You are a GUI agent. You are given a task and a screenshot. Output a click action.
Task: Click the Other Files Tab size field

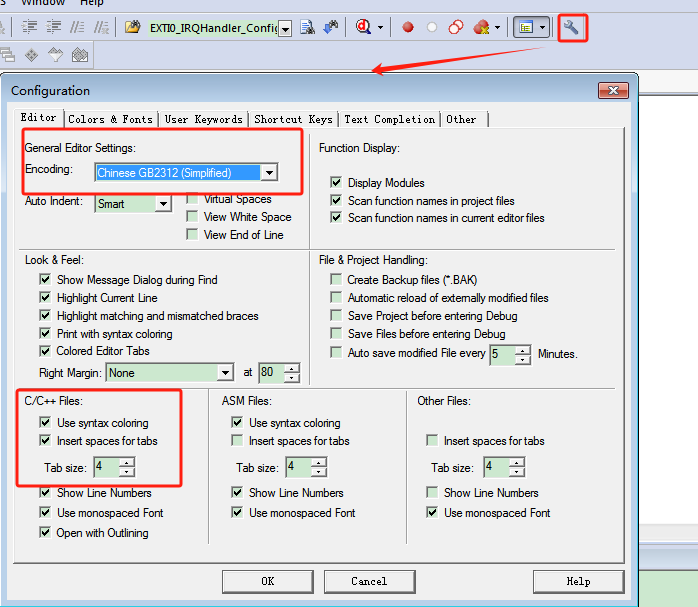497,467
